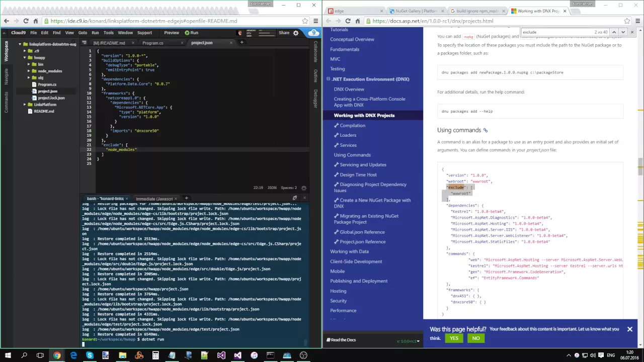
Task: Open project.lock.json in file tree
Action: 51,98
